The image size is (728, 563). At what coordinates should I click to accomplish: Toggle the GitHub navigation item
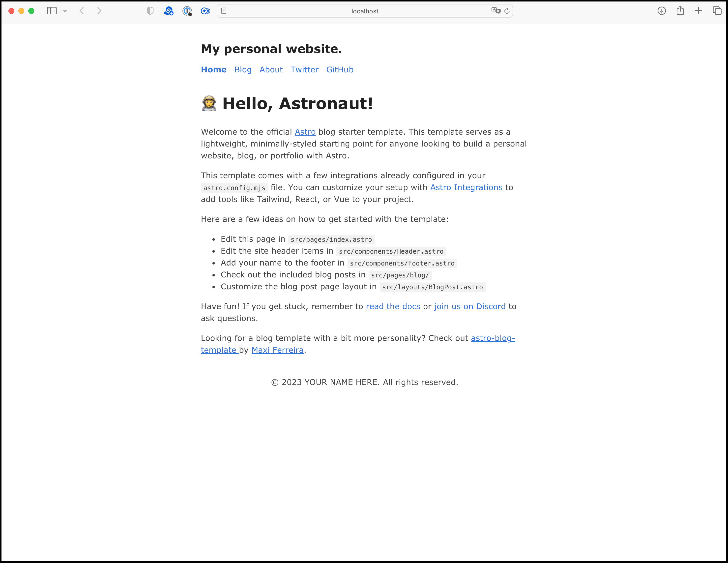(x=340, y=70)
